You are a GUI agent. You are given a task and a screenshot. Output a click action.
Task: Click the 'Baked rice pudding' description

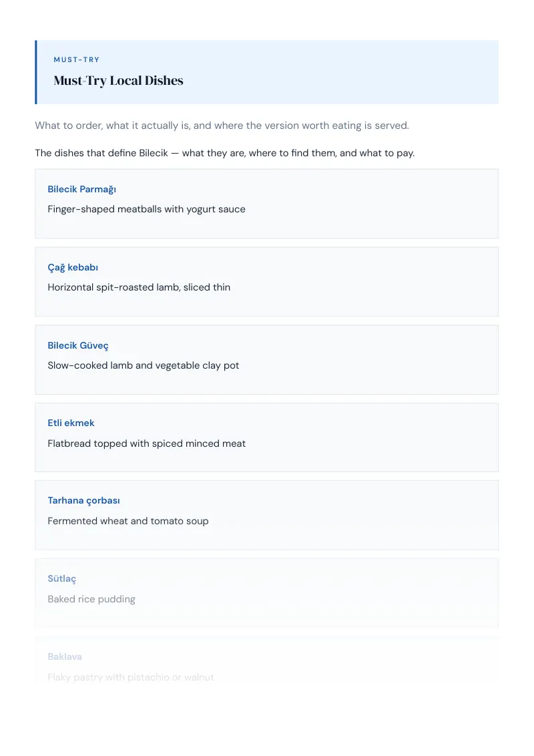click(x=91, y=599)
